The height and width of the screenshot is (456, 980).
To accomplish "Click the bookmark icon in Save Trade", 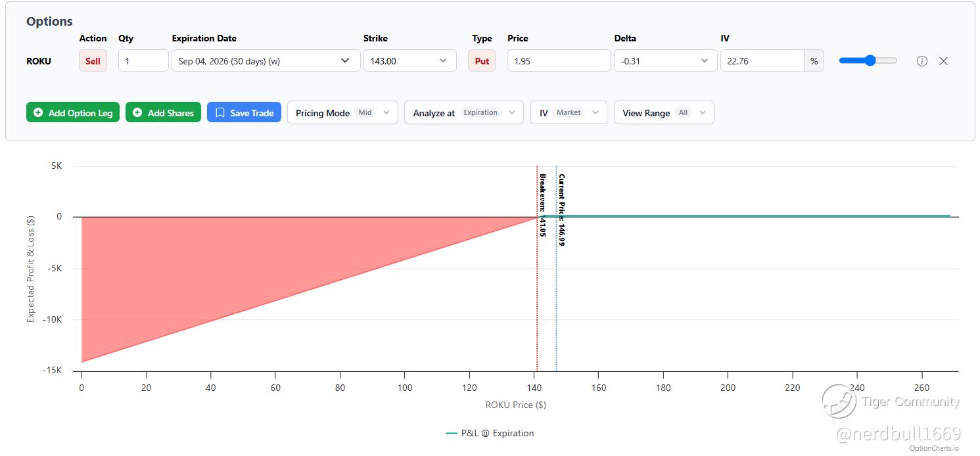I will coord(220,112).
